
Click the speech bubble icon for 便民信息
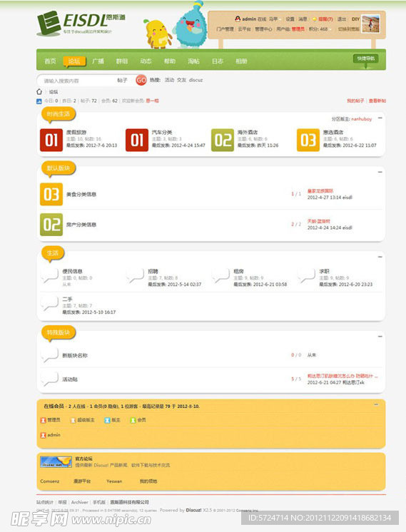[49, 275]
